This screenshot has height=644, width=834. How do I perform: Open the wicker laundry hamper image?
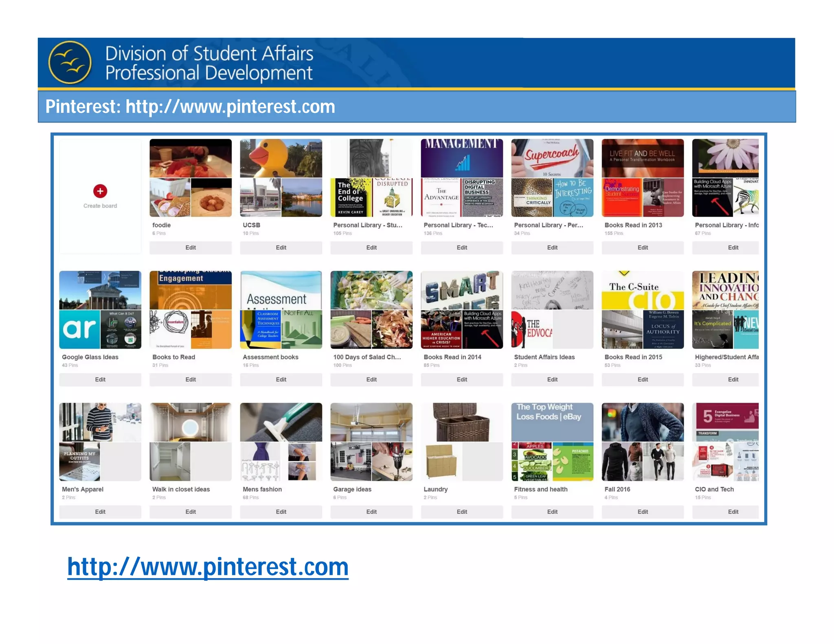[462, 422]
